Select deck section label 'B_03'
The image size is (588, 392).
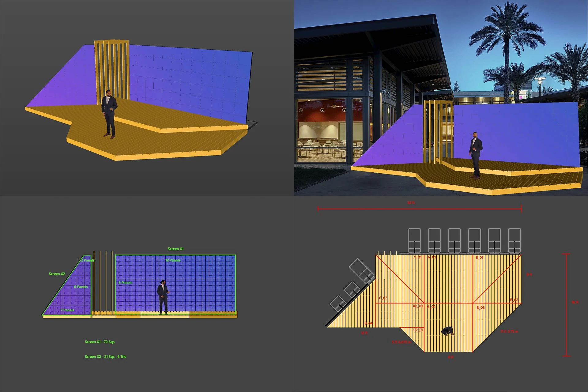pyautogui.click(x=481, y=307)
